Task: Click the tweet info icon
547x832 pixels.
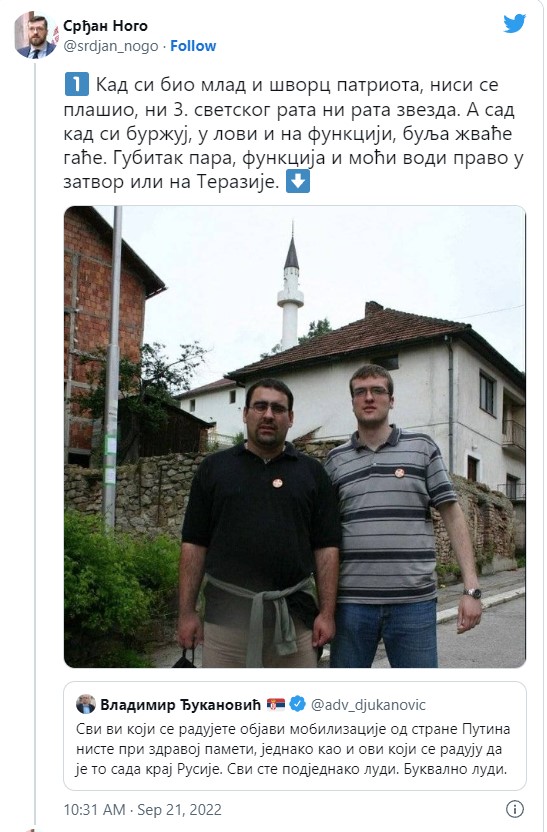Action: [x=514, y=809]
